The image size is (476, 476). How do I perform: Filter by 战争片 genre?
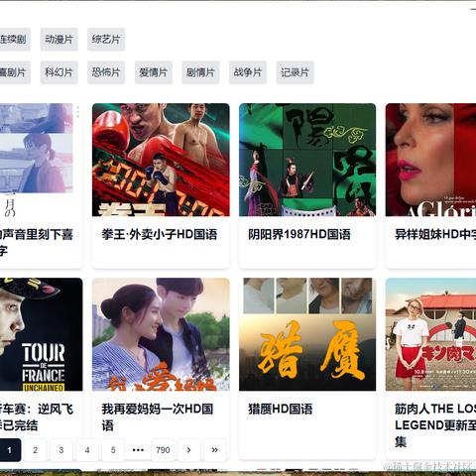[248, 72]
